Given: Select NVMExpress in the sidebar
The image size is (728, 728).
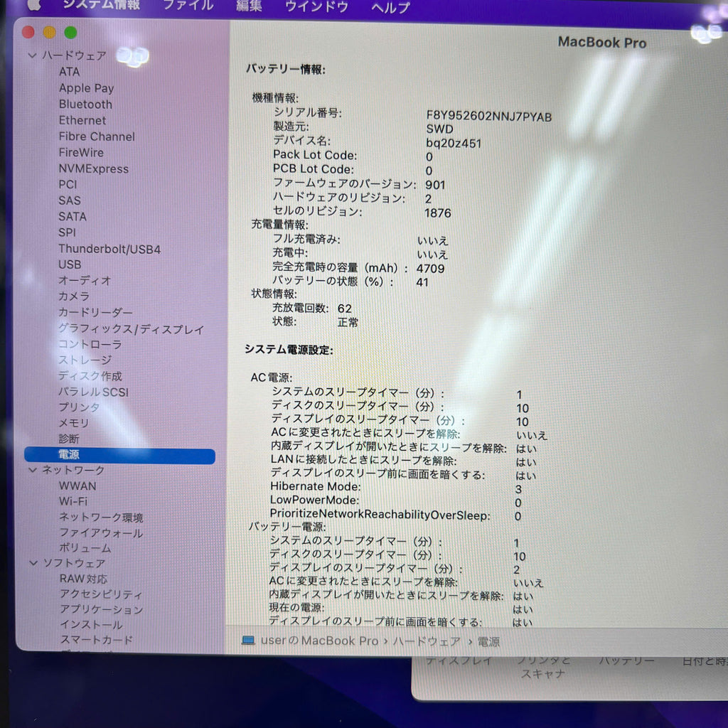Looking at the screenshot, I should click(x=93, y=168).
